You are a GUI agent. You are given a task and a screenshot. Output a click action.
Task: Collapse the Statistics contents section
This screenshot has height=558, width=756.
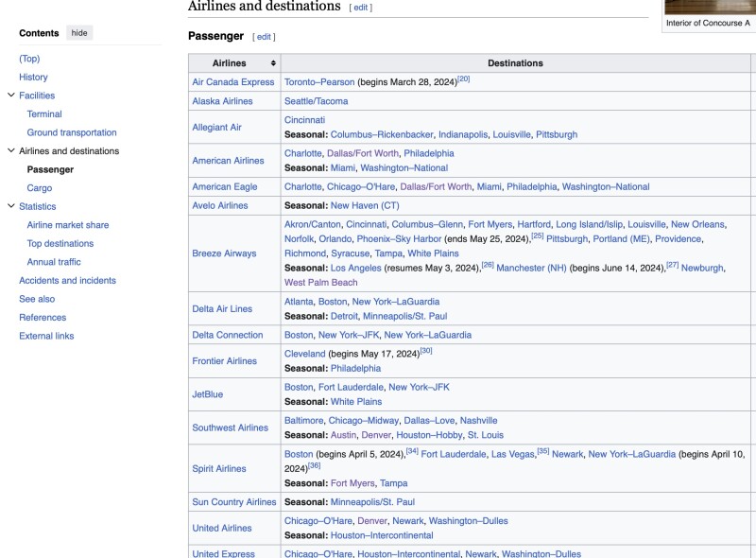tap(10, 206)
